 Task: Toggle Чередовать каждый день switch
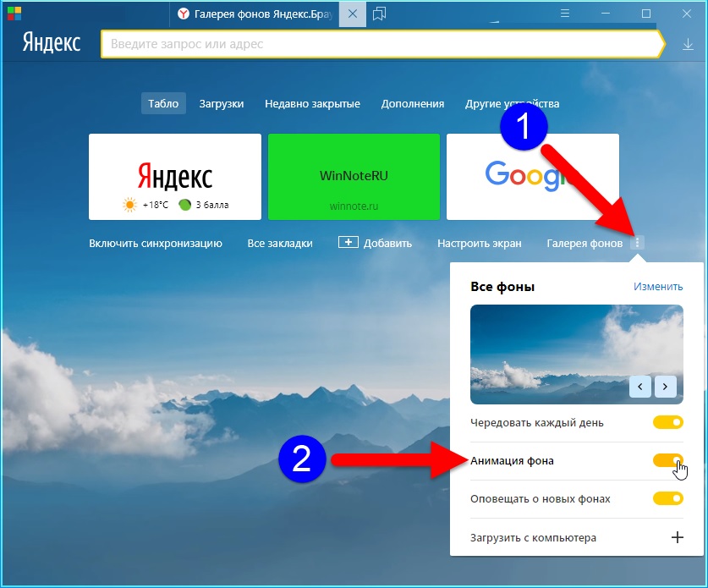tap(667, 422)
